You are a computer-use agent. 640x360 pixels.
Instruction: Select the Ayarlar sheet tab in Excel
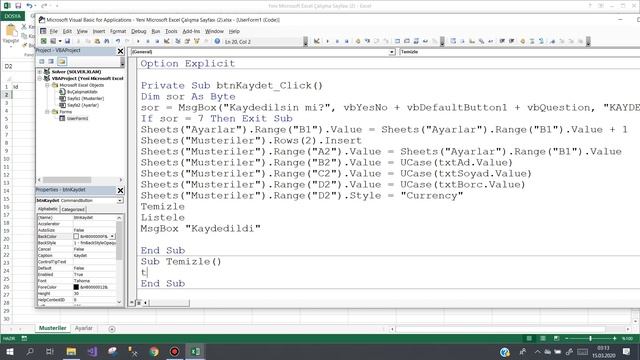[84, 328]
